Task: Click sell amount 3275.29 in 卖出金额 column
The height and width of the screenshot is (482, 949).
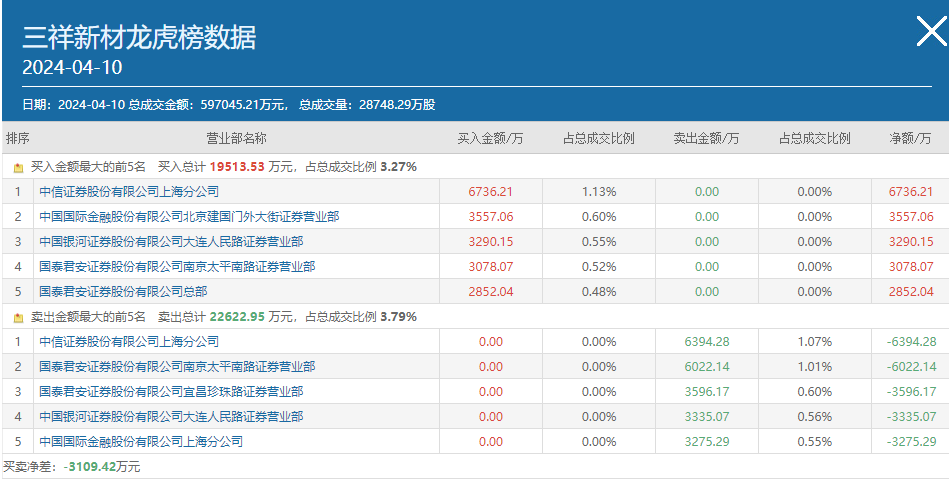Action: pos(707,441)
